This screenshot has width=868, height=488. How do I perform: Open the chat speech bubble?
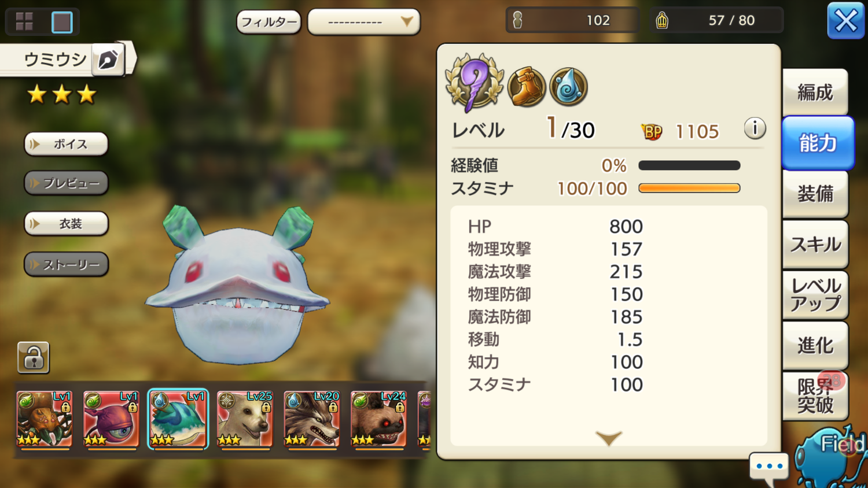768,467
